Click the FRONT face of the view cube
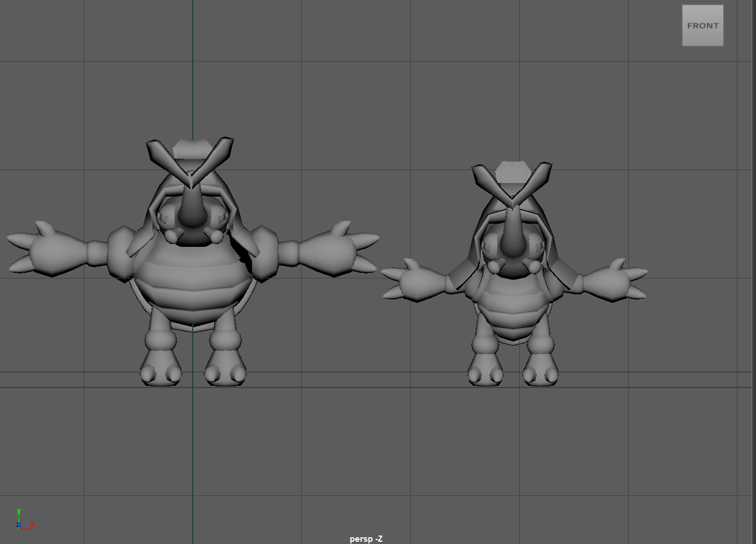 (702, 25)
